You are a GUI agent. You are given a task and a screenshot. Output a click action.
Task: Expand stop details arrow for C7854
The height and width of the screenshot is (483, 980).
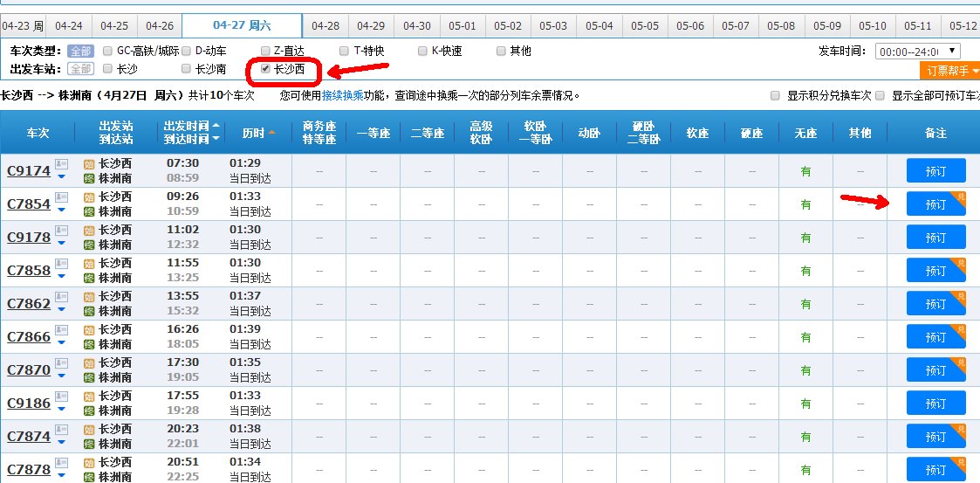(x=61, y=210)
